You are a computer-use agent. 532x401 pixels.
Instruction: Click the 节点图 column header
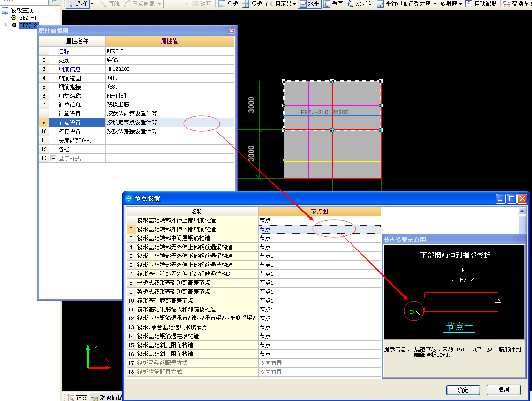pos(319,211)
